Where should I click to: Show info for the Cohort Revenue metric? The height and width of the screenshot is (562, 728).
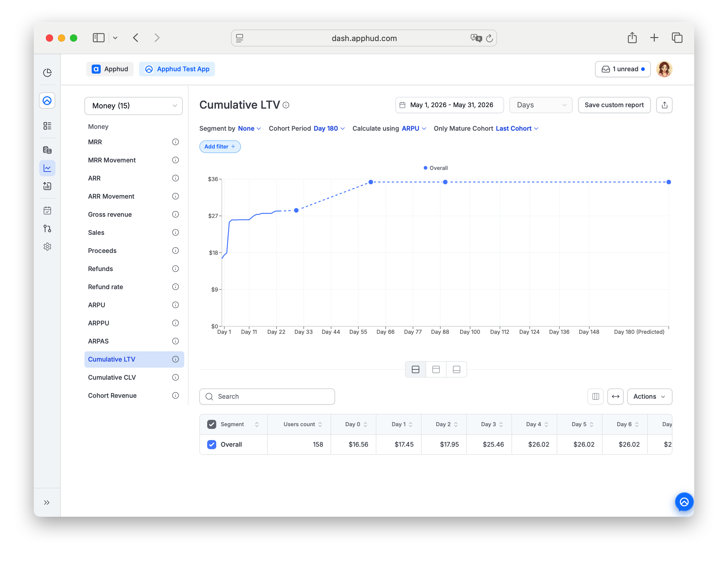point(175,395)
